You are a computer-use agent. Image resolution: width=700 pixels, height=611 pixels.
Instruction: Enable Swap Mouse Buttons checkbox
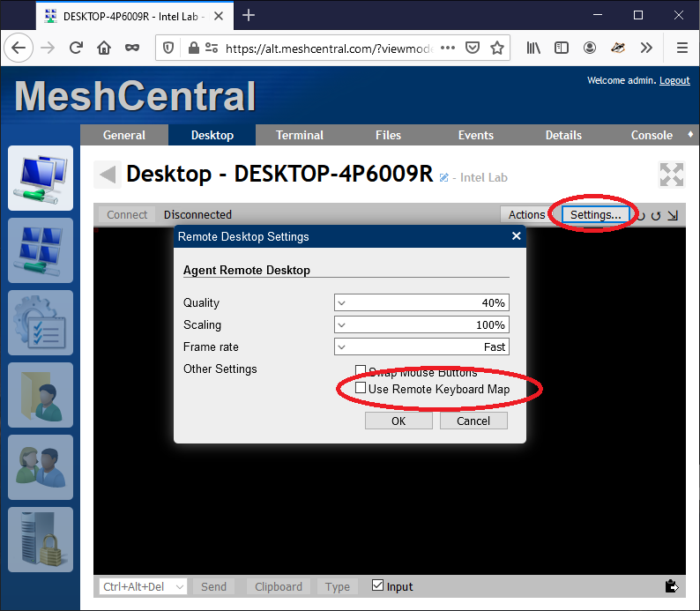coord(361,370)
